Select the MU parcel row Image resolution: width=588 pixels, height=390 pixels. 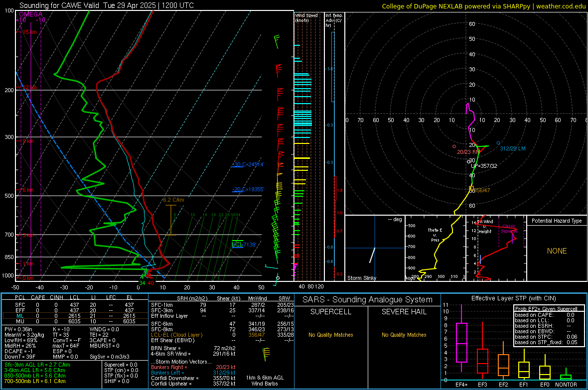tap(75, 321)
